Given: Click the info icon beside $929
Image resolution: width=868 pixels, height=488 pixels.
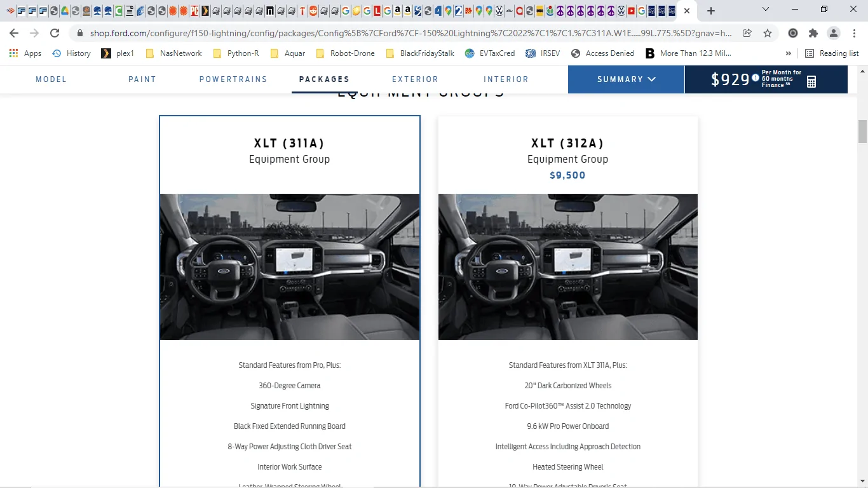Looking at the screenshot, I should (756, 78).
